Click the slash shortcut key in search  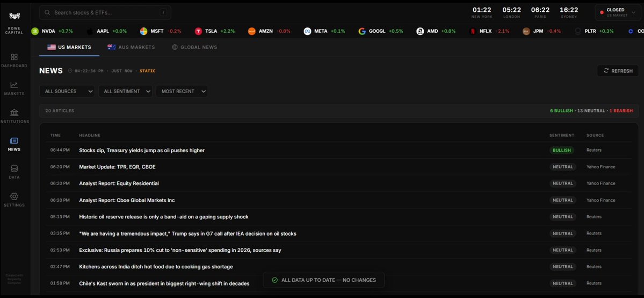pos(163,12)
